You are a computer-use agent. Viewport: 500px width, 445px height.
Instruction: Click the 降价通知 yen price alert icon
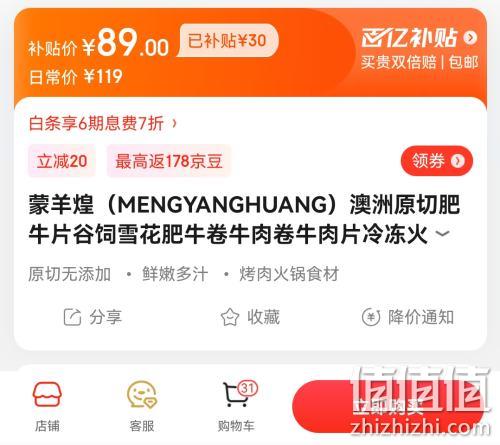pyautogui.click(x=371, y=317)
